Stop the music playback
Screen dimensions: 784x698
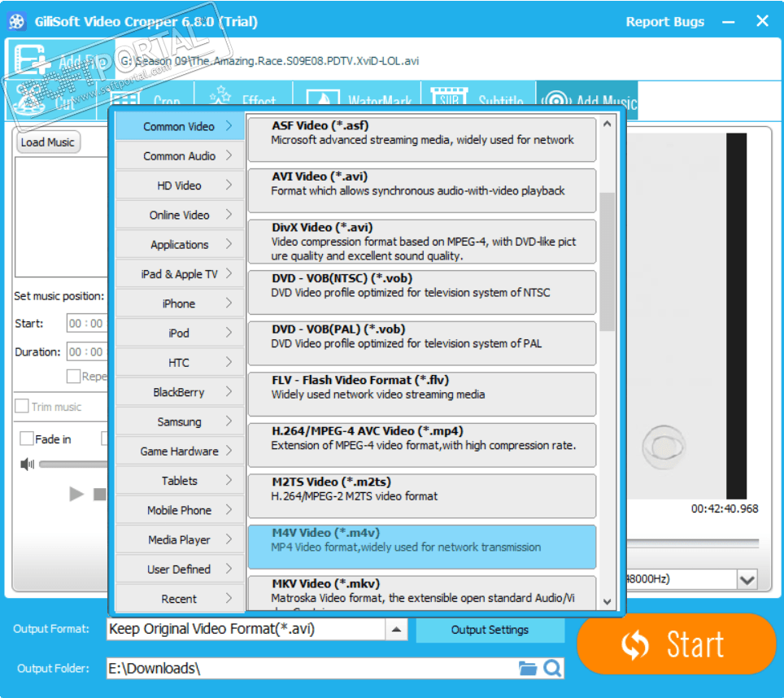point(99,495)
